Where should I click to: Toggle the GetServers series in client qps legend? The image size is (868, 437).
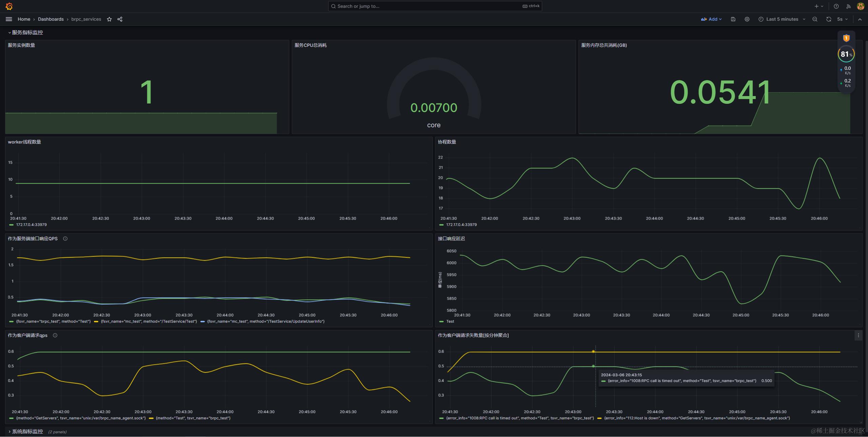point(81,418)
